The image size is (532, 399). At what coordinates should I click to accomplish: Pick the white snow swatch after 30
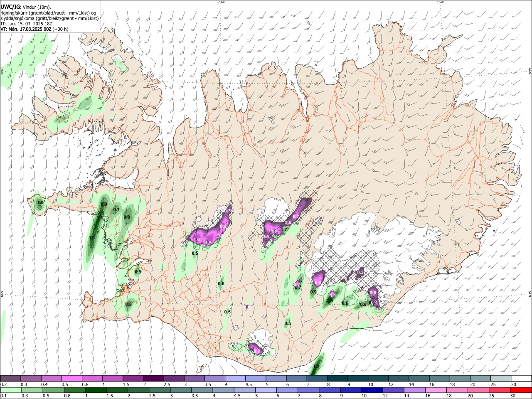click(521, 379)
